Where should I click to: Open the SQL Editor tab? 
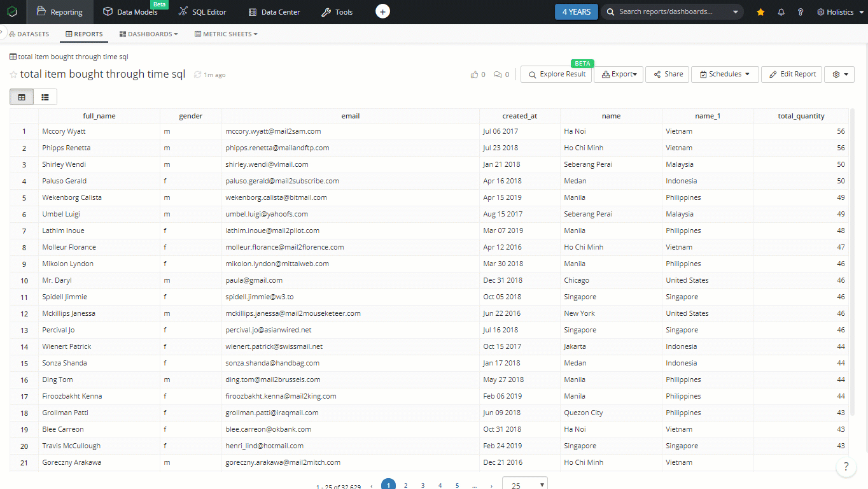tap(202, 12)
